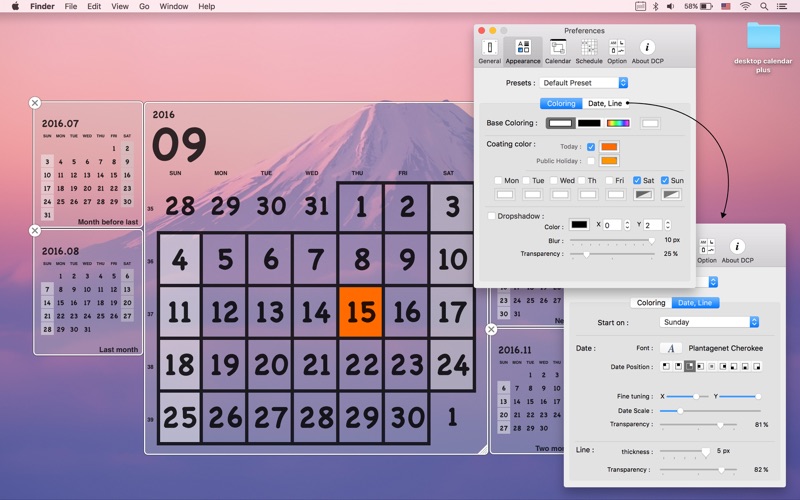
Task: Open Bluetooth menu bar icon
Action: coord(656,7)
